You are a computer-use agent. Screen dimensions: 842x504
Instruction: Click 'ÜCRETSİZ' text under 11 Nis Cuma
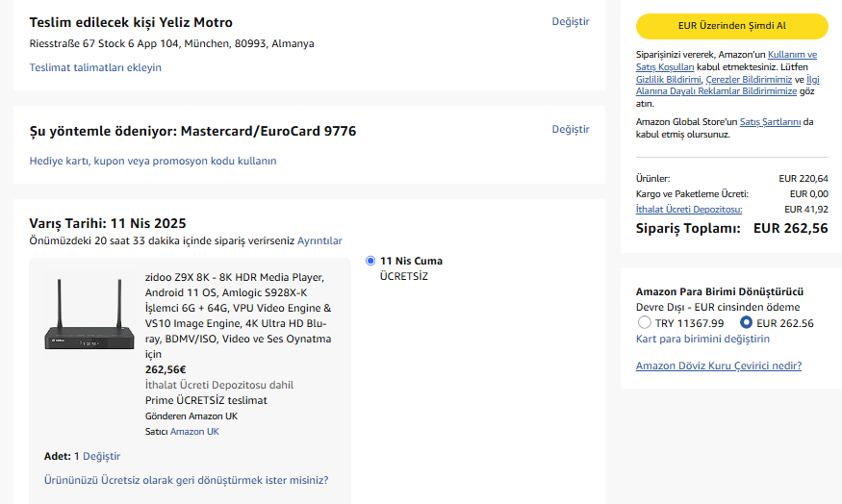click(404, 276)
